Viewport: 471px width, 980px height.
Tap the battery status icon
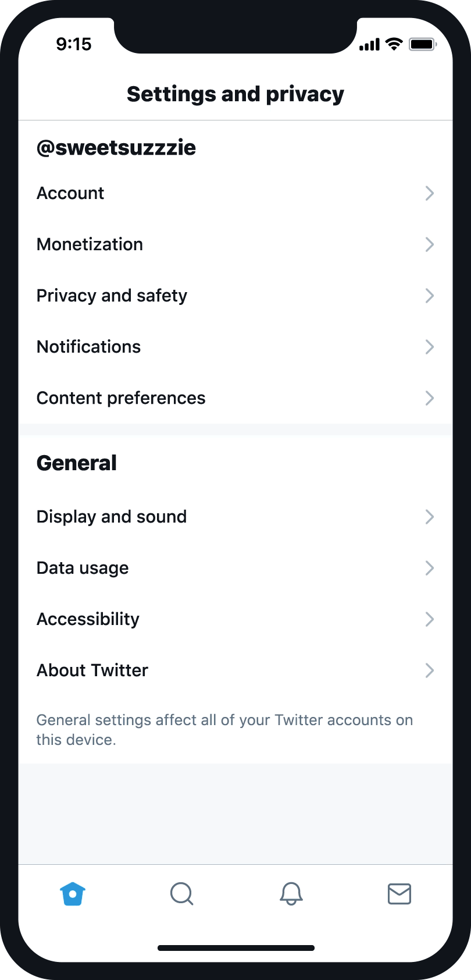click(x=422, y=44)
